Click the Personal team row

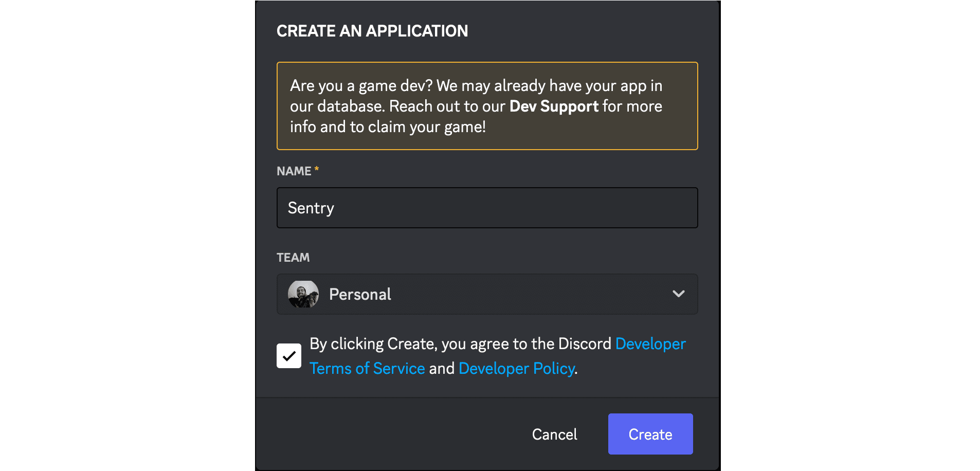487,294
